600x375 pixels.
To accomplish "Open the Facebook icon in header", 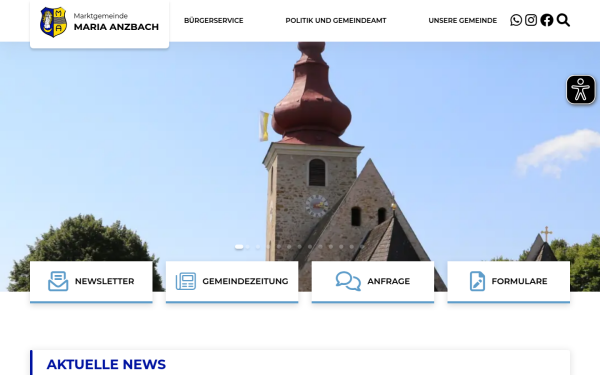I will click(547, 20).
